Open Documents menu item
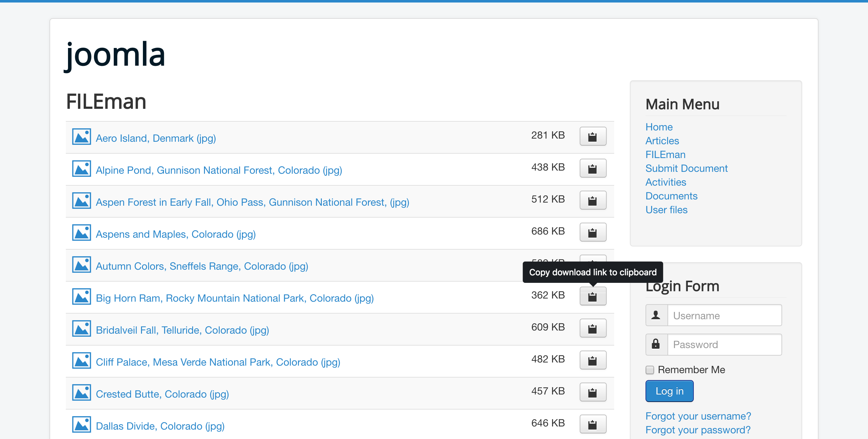The width and height of the screenshot is (868, 439). (672, 196)
